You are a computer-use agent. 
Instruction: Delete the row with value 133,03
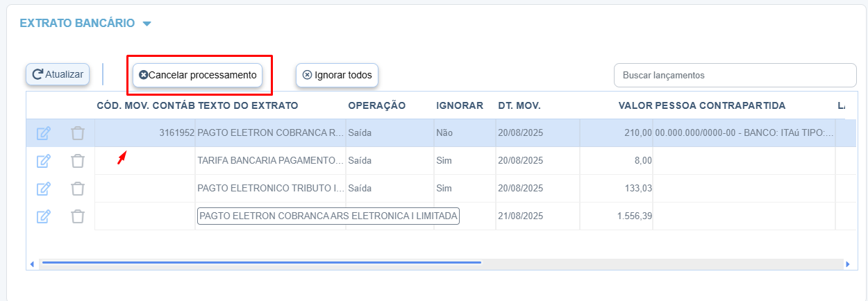78,189
